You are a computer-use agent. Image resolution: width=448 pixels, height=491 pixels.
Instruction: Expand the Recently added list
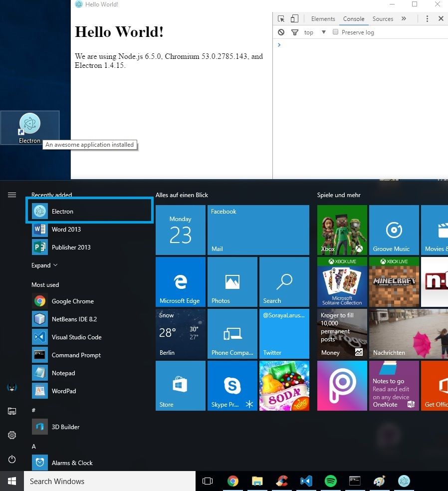(x=44, y=265)
